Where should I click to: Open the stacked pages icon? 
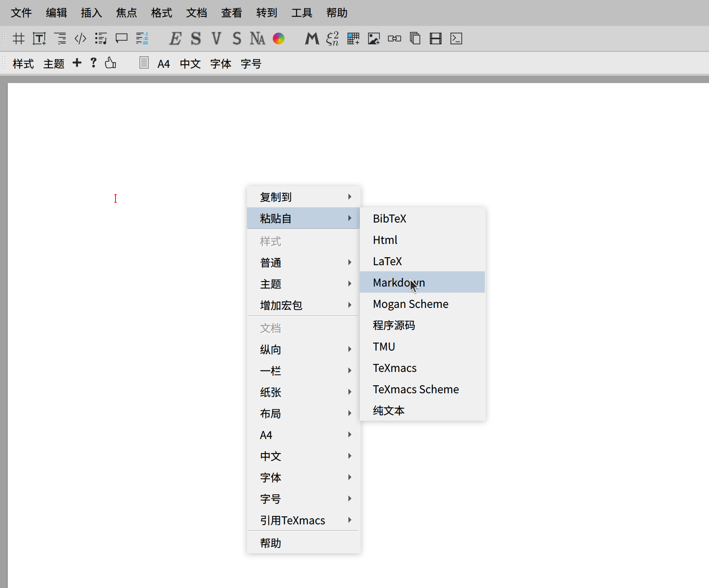coord(415,38)
